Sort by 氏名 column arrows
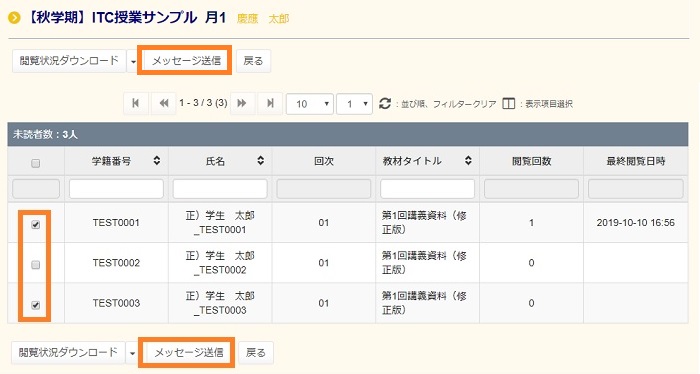This screenshot has width=700, height=374. tap(261, 161)
